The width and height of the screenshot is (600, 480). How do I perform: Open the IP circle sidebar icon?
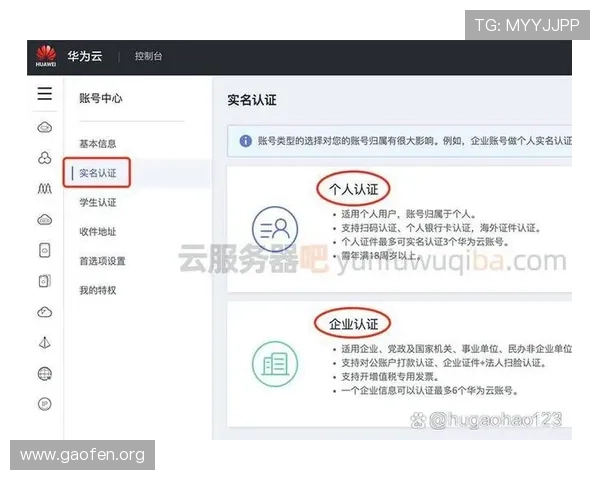(x=45, y=404)
